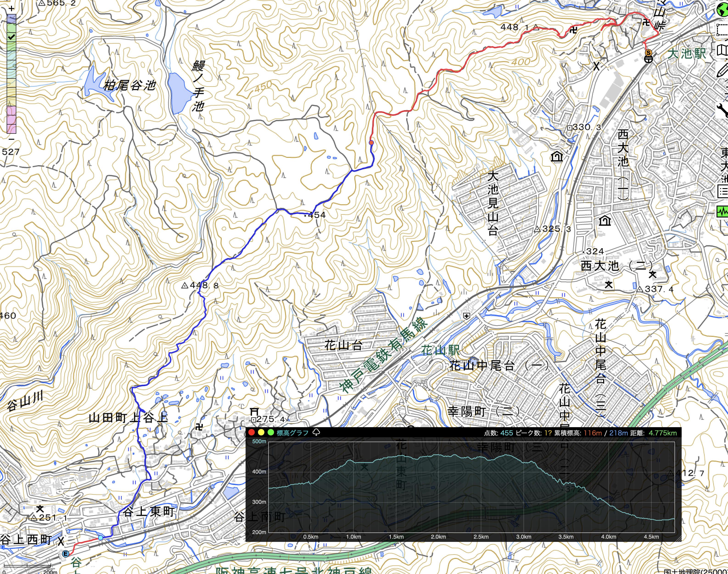
Task: Click the 谷上東町 district label
Action: pyautogui.click(x=148, y=512)
